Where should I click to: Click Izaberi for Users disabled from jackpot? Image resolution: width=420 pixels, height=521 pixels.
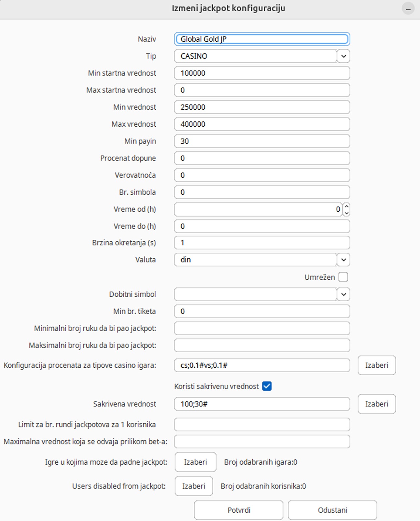click(x=194, y=486)
